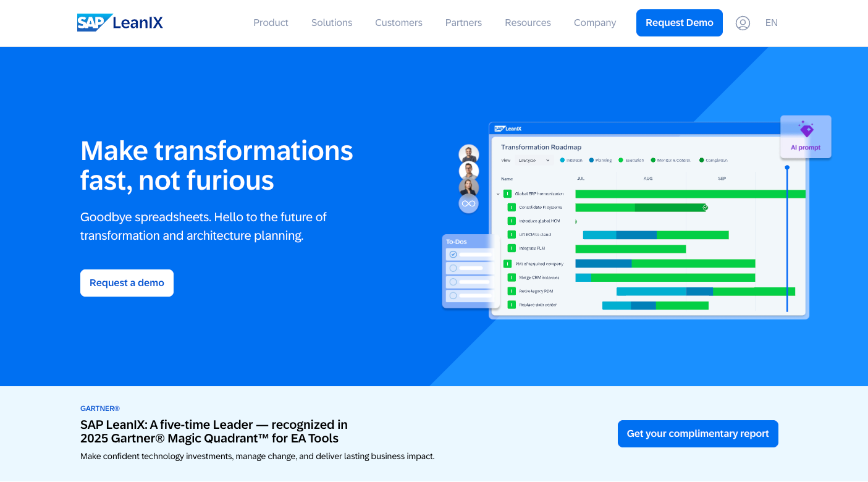This screenshot has width=868, height=482.
Task: Click the checkmark badge on Consolidate FI systems bar
Action: [705, 208]
